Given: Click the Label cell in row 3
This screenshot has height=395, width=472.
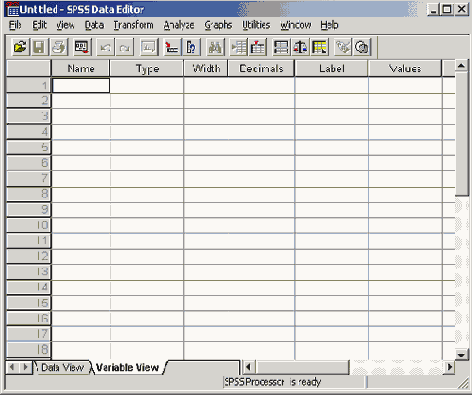Looking at the screenshot, I should click(x=332, y=117).
